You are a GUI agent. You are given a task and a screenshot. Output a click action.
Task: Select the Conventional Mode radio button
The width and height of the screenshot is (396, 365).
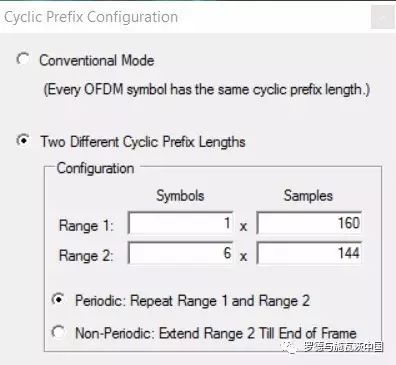click(23, 59)
